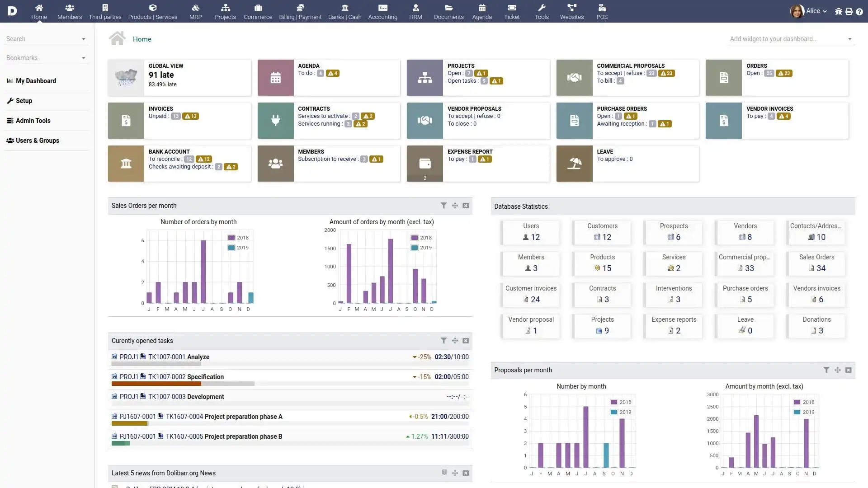
Task: Click the Sales Orders 2019 bar chart
Action: pyautogui.click(x=251, y=296)
